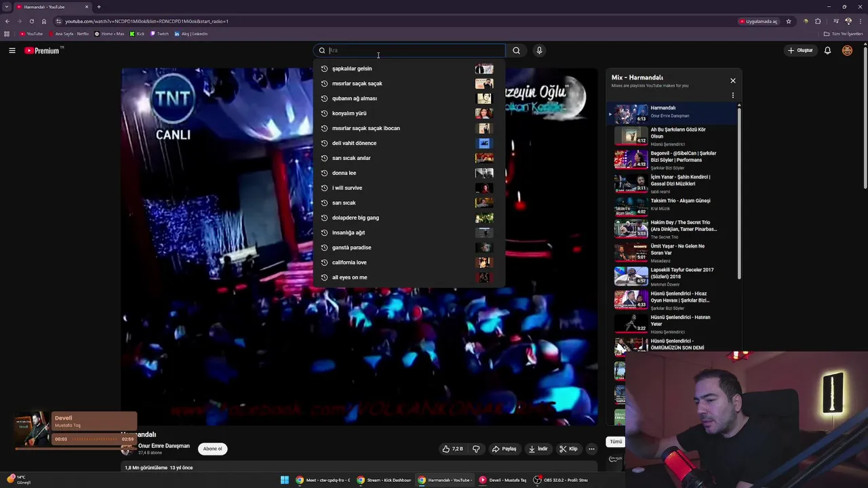
Task: Choose the 'donna lee' search suggestion
Action: (409, 173)
